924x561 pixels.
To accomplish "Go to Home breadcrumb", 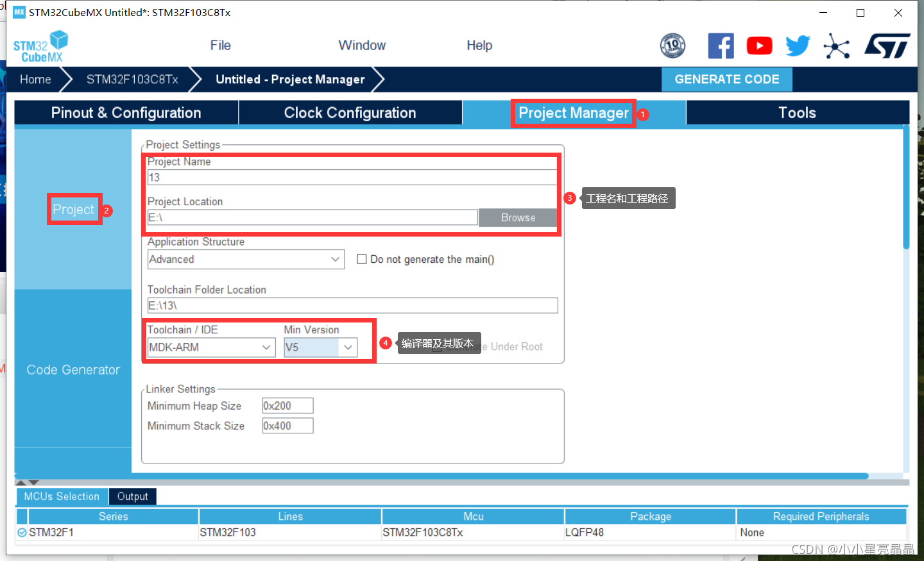I will [x=35, y=80].
